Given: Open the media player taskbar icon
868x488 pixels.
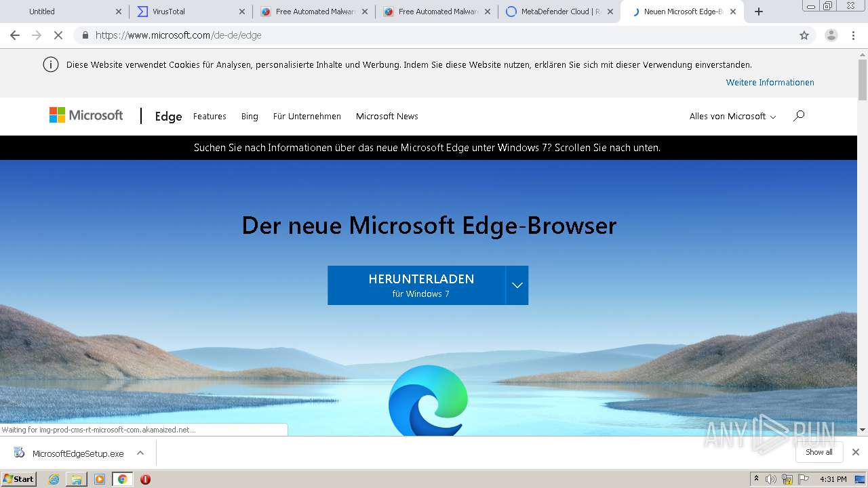Looking at the screenshot, I should (x=100, y=479).
